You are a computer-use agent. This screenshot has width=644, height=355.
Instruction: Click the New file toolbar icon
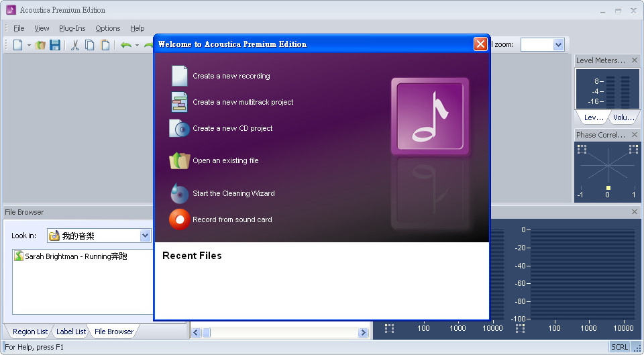coord(18,45)
